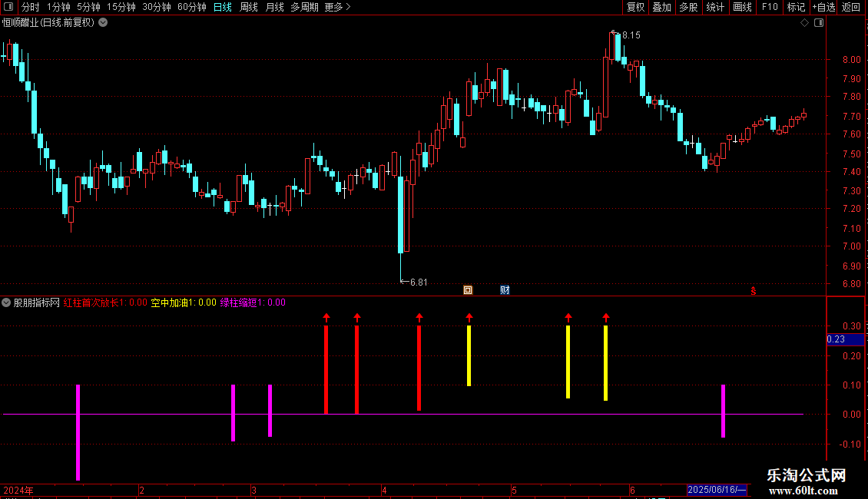Open the 复权 adjustment menu
The height and width of the screenshot is (499, 868).
[635, 7]
